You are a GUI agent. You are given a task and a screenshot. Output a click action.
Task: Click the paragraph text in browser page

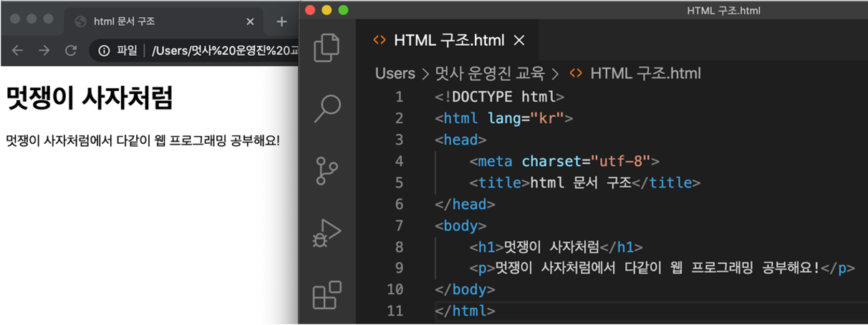click(x=143, y=140)
